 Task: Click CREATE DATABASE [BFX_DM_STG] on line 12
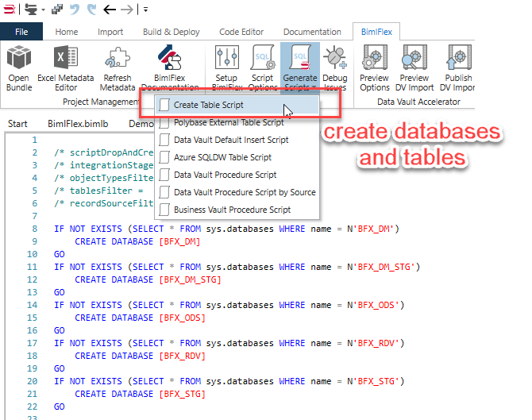click(148, 280)
